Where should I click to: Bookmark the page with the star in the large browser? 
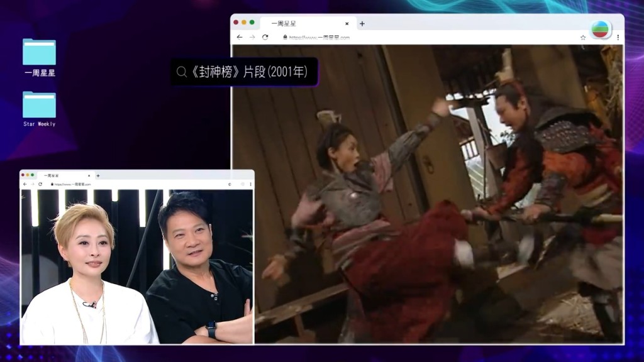pos(583,37)
